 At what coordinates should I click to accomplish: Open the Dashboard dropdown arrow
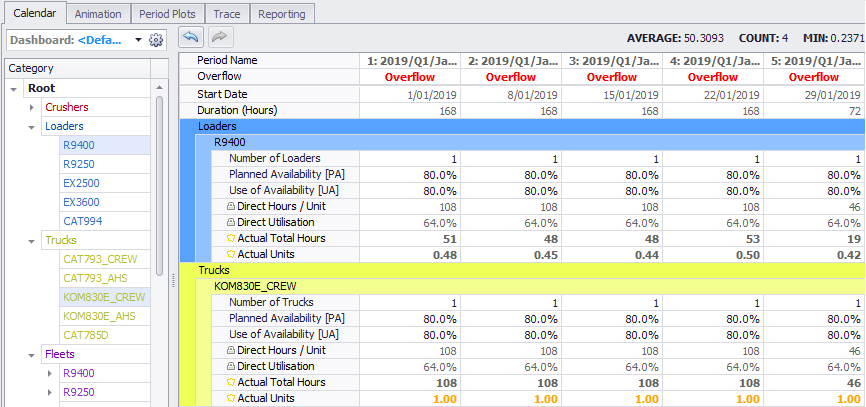tap(138, 40)
